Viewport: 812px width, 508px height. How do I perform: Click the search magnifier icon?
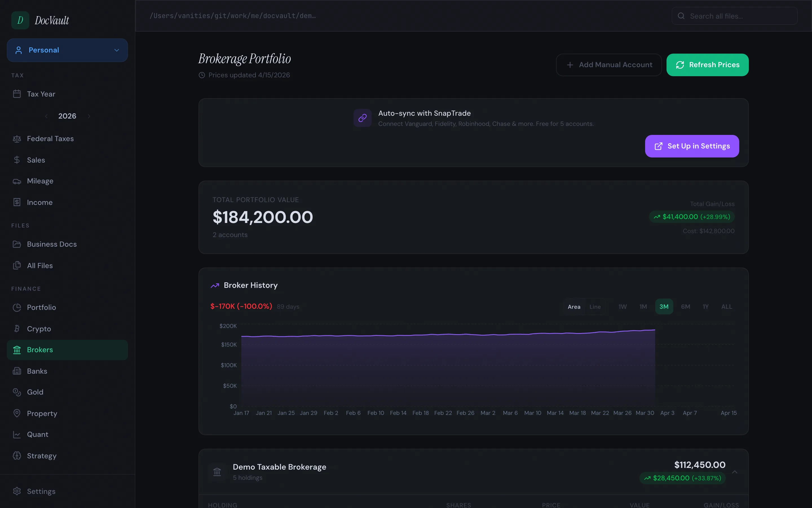tap(681, 16)
